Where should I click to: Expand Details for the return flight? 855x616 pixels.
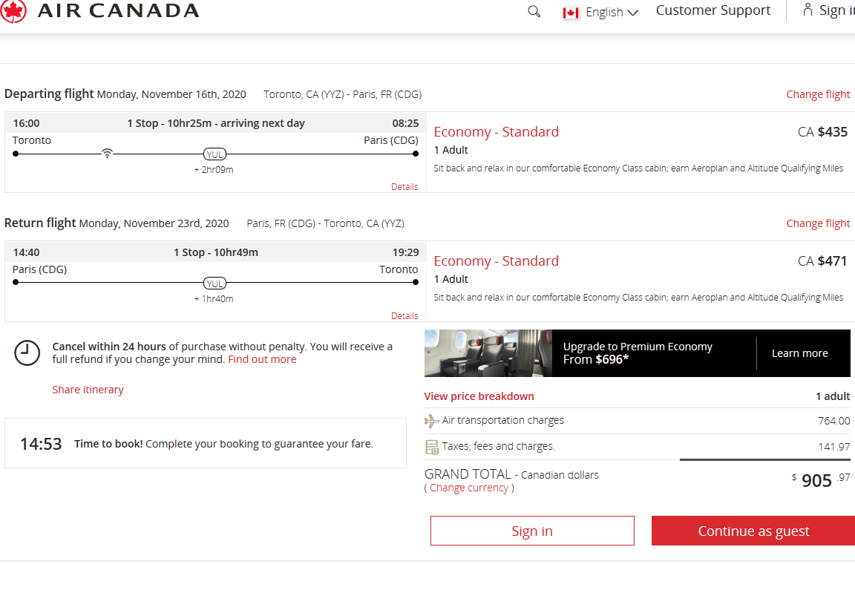tap(404, 315)
